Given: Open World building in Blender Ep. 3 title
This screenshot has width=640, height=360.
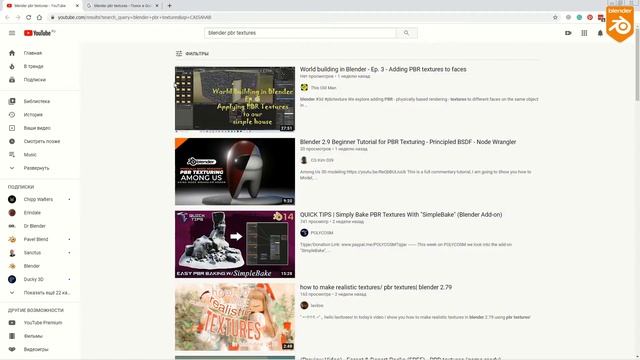Looking at the screenshot, I should pyautogui.click(x=383, y=69).
